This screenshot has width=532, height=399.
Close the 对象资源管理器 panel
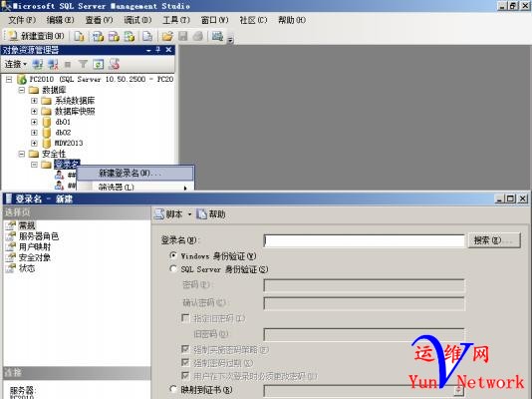[168, 50]
